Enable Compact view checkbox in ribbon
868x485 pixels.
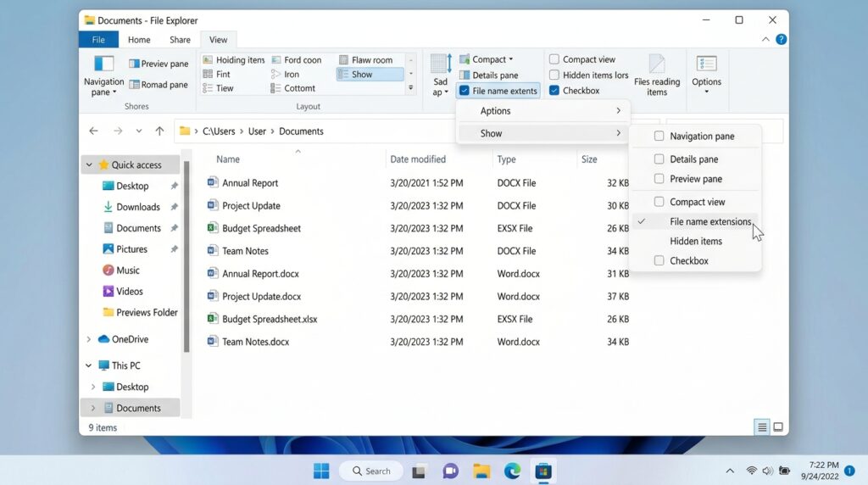click(554, 59)
